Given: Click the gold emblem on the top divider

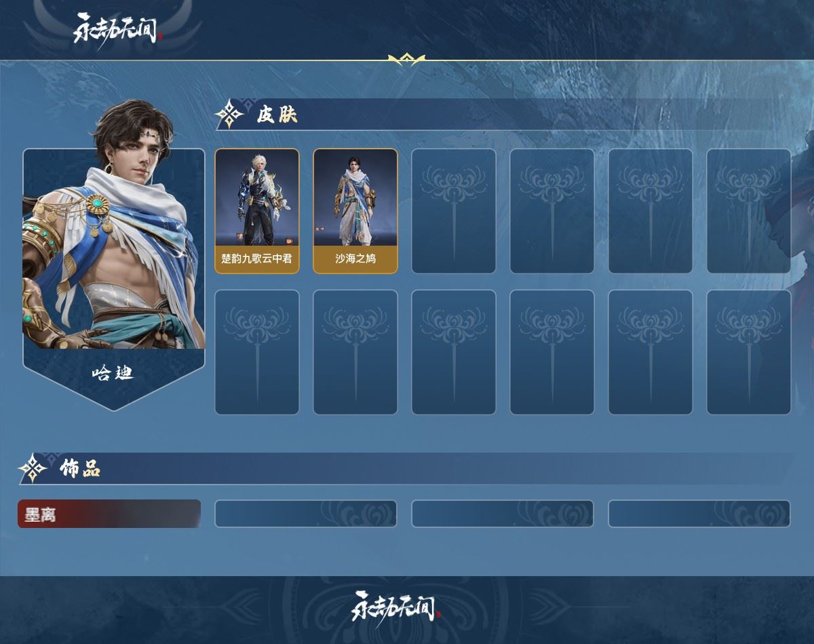Looking at the screenshot, I should tap(406, 60).
